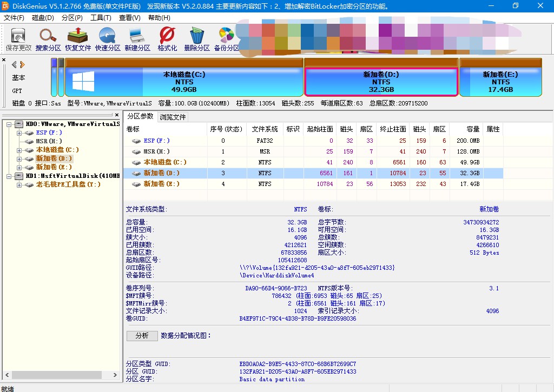The height and width of the screenshot is (392, 554).
Task: Switch to the 分区参数 tab
Action: tap(140, 116)
